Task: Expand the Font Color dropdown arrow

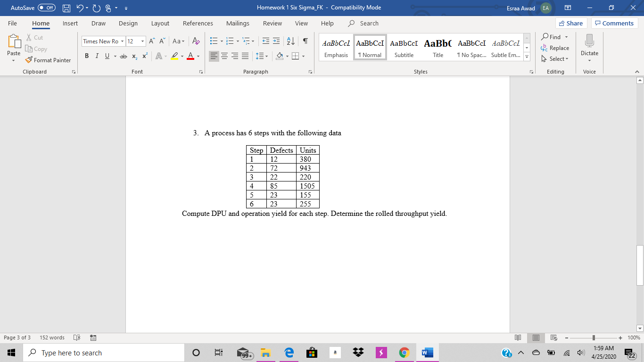Action: tap(198, 56)
